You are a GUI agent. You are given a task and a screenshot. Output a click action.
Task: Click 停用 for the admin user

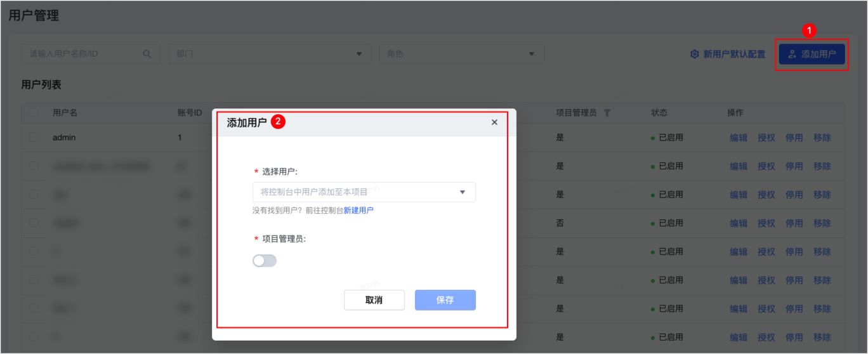click(x=794, y=138)
